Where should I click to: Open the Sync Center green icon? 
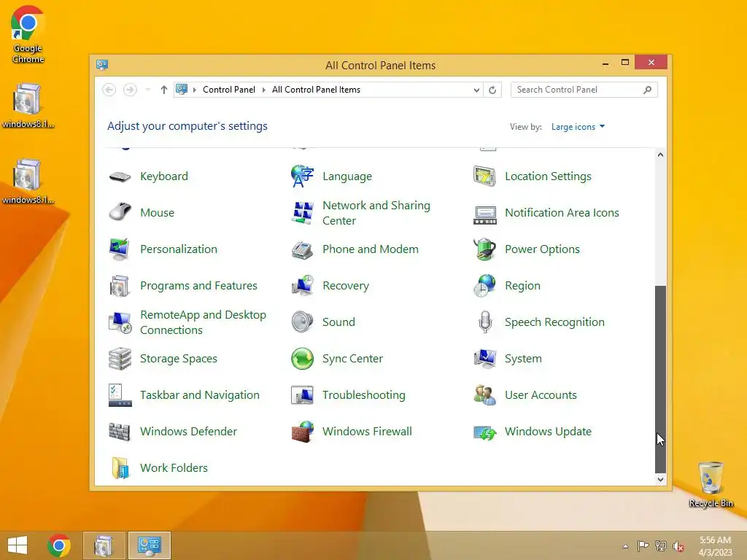click(303, 359)
